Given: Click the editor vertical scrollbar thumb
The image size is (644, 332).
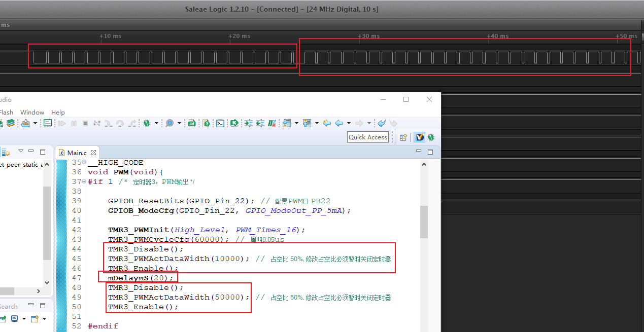Looking at the screenshot, I should click(x=424, y=222).
